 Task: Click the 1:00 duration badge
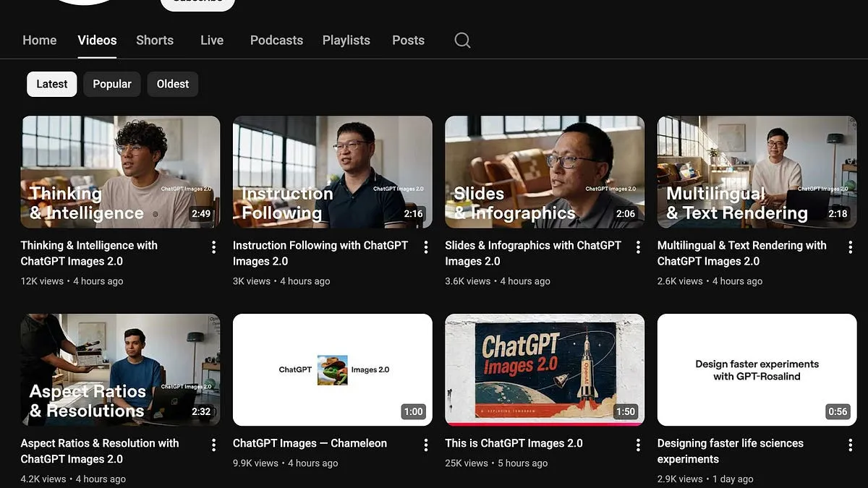pyautogui.click(x=413, y=411)
